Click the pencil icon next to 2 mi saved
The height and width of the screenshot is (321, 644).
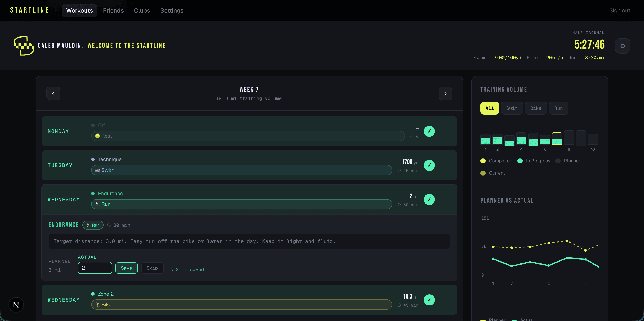(x=172, y=270)
